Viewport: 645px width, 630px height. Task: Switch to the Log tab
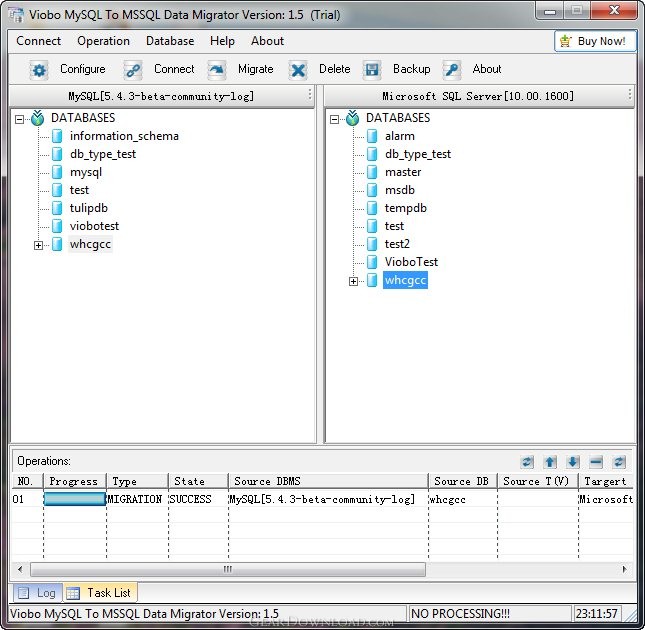pyautogui.click(x=37, y=593)
